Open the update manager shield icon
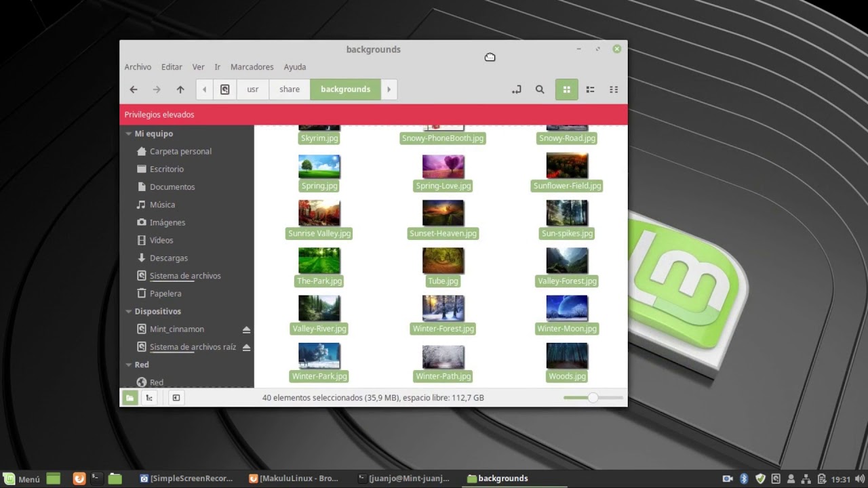 tap(760, 479)
